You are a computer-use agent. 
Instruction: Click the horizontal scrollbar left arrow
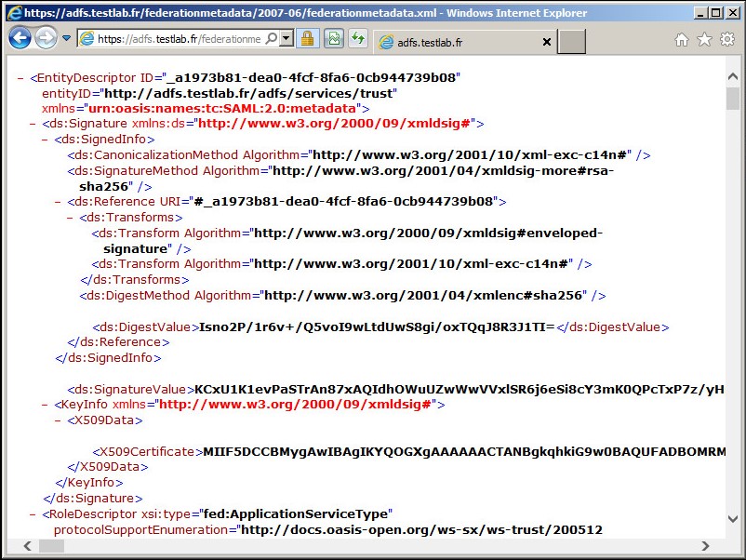(x=27, y=546)
